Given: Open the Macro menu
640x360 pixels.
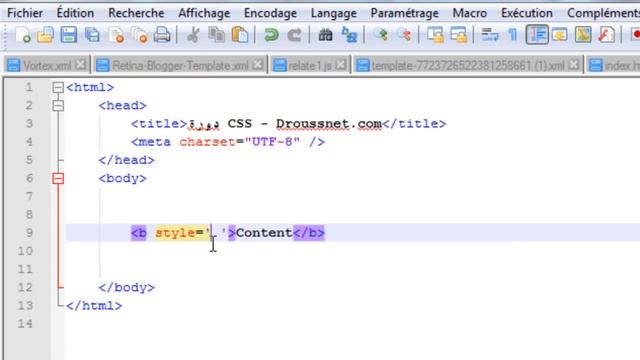Looking at the screenshot, I should click(x=470, y=13).
